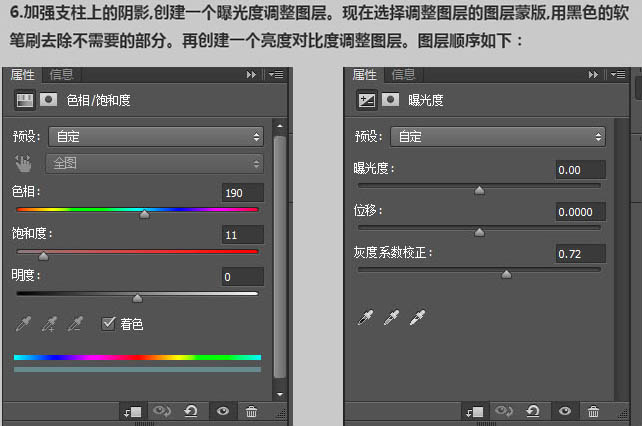Screen dimensions: 642x426
Task: Delete adjustment layer in Exposure panel
Action: 593,411
